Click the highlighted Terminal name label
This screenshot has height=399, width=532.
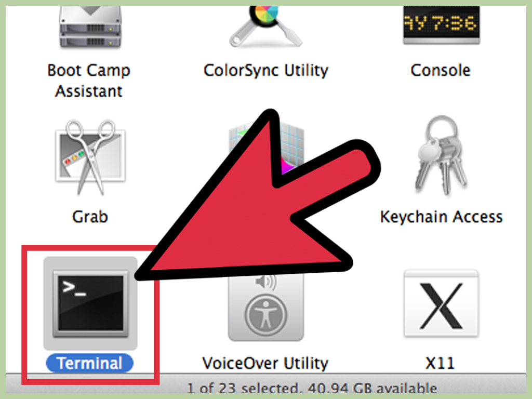pos(89,363)
